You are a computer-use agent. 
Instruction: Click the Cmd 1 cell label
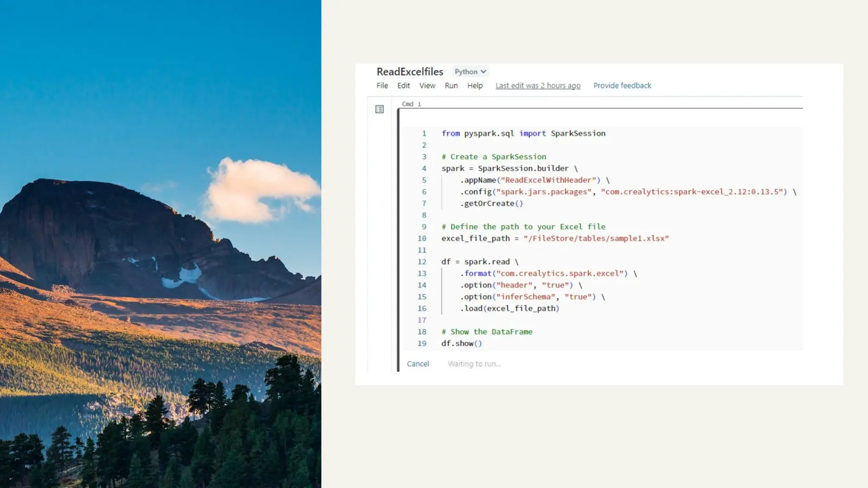(411, 104)
